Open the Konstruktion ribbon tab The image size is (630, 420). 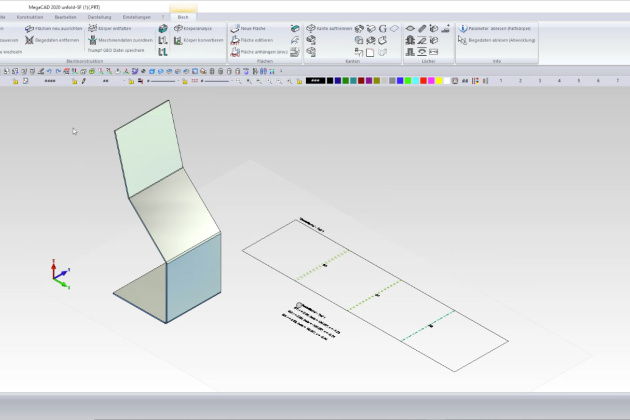pyautogui.click(x=30, y=17)
